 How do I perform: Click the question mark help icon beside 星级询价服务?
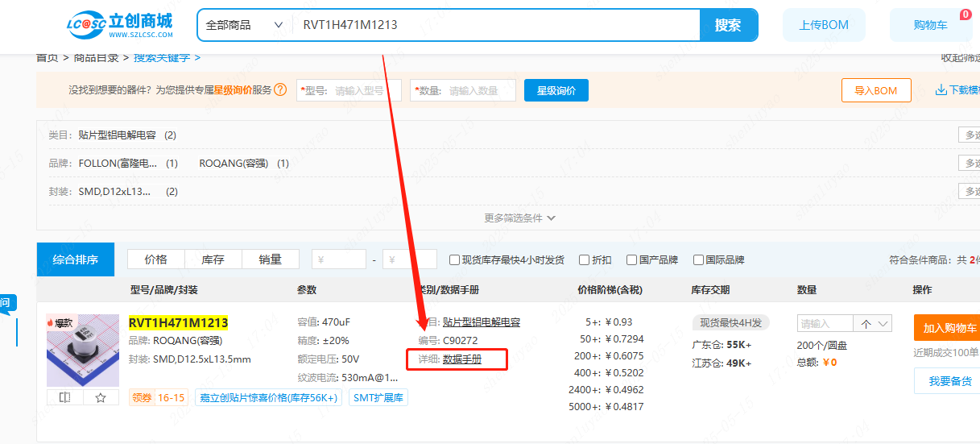[280, 90]
